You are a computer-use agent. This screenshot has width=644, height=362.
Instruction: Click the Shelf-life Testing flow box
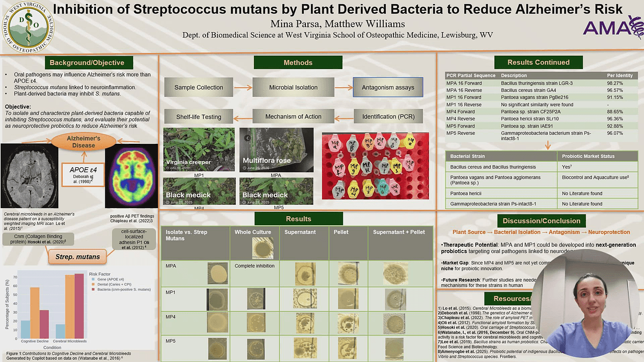coord(199,116)
